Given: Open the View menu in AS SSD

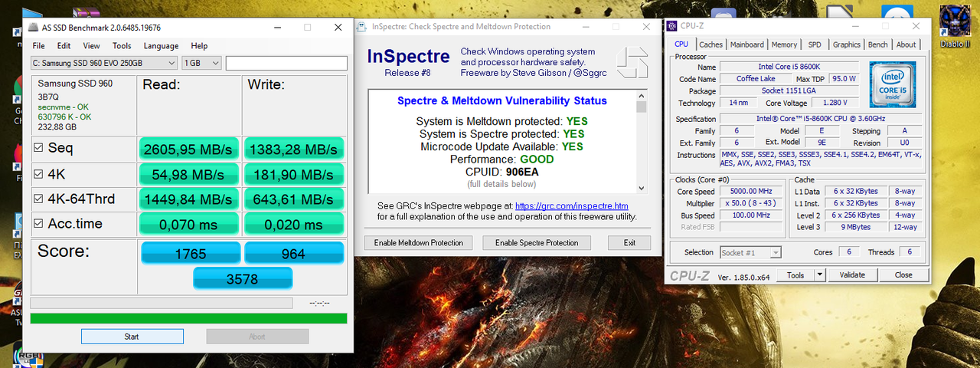Looking at the screenshot, I should [x=91, y=46].
